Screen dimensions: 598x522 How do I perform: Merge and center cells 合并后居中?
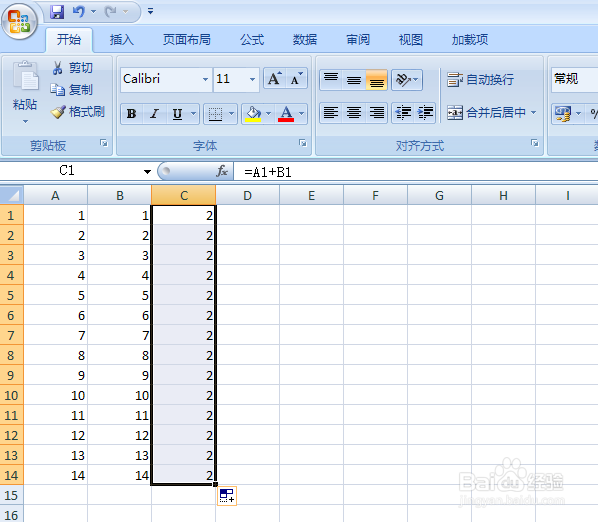coord(486,112)
